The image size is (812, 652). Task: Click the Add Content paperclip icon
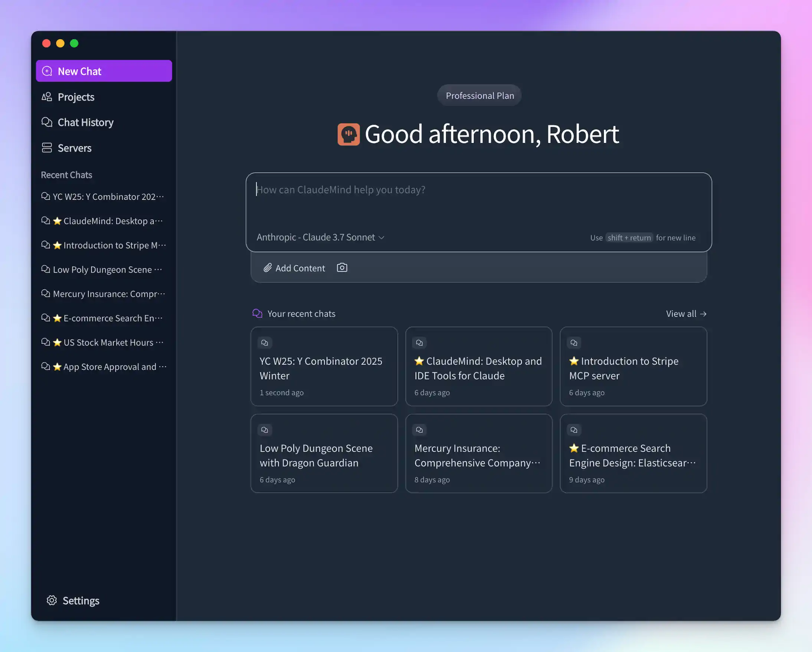(x=268, y=268)
